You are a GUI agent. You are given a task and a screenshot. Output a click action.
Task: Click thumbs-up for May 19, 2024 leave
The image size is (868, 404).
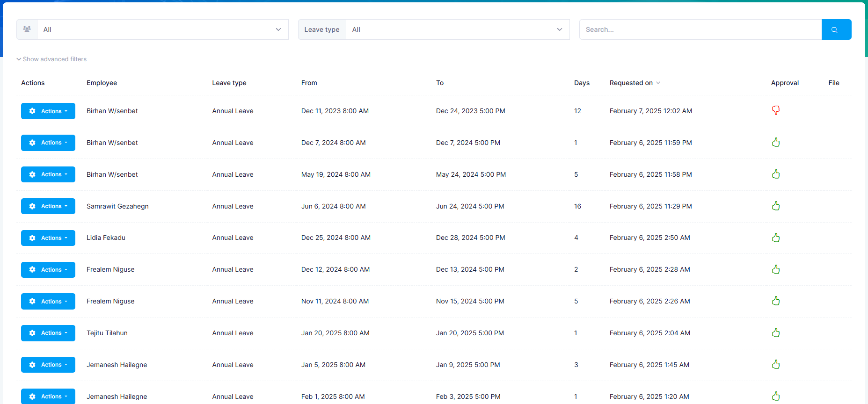775,174
